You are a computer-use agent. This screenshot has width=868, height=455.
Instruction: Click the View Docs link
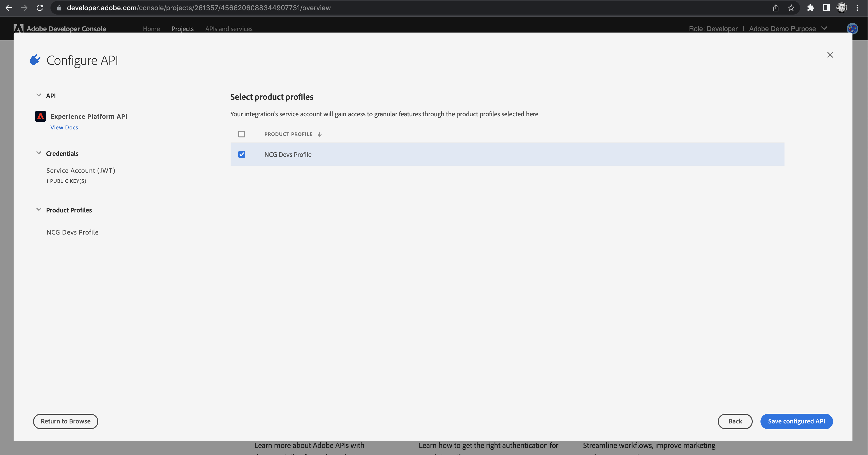point(64,127)
